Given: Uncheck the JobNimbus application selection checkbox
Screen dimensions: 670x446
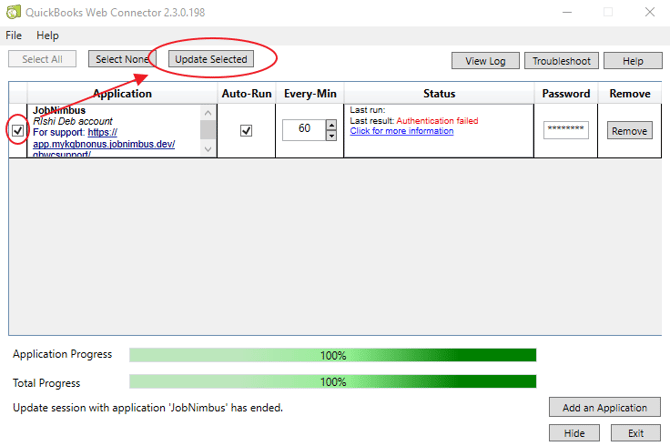Looking at the screenshot, I should pyautogui.click(x=18, y=130).
